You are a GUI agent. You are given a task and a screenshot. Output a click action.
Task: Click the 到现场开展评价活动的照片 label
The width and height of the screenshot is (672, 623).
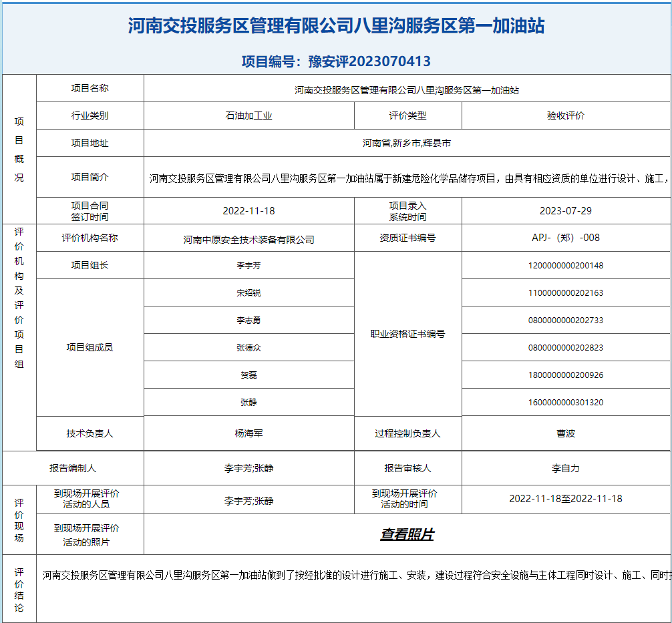pos(87,535)
